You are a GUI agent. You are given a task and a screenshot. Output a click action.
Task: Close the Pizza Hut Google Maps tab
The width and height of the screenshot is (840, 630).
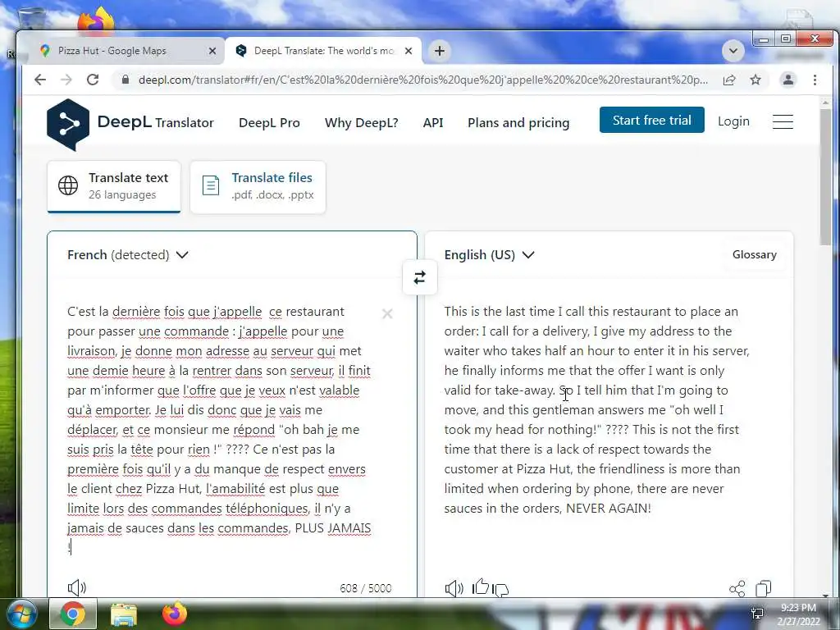(x=212, y=51)
